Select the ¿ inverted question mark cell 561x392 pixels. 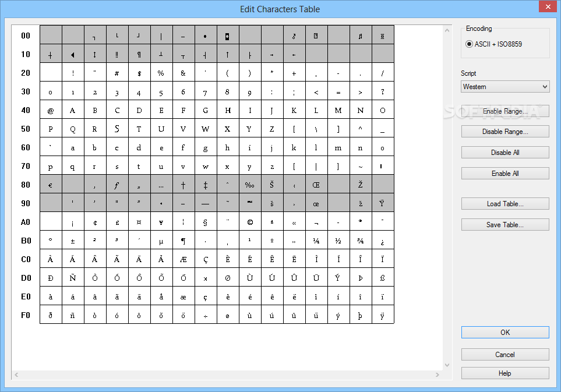click(x=383, y=241)
